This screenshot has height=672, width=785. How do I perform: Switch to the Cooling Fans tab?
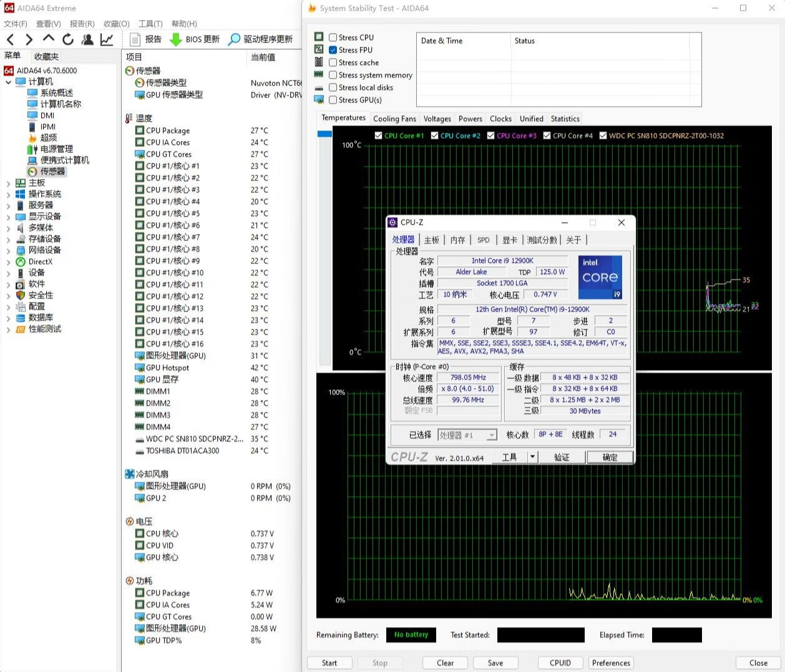coord(394,119)
